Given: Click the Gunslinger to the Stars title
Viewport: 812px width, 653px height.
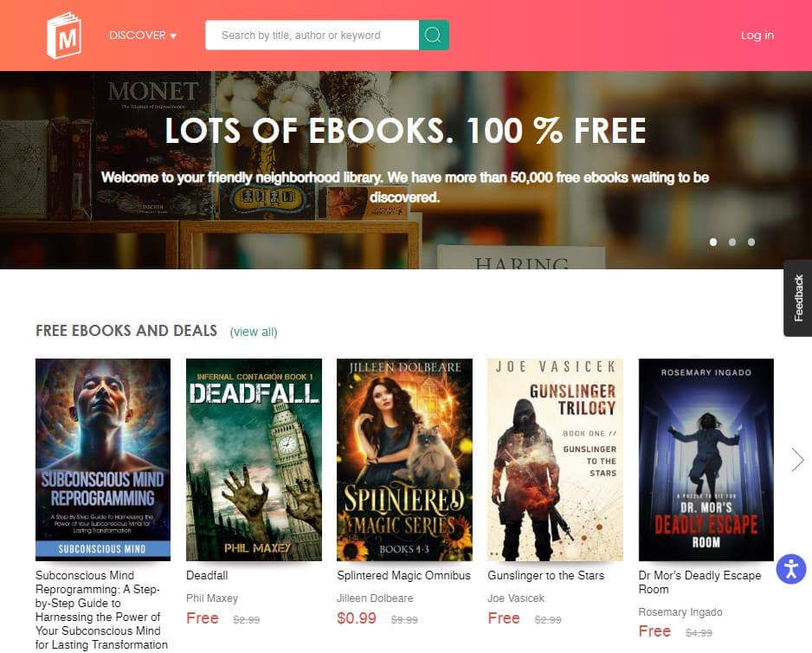Looking at the screenshot, I should 546,576.
